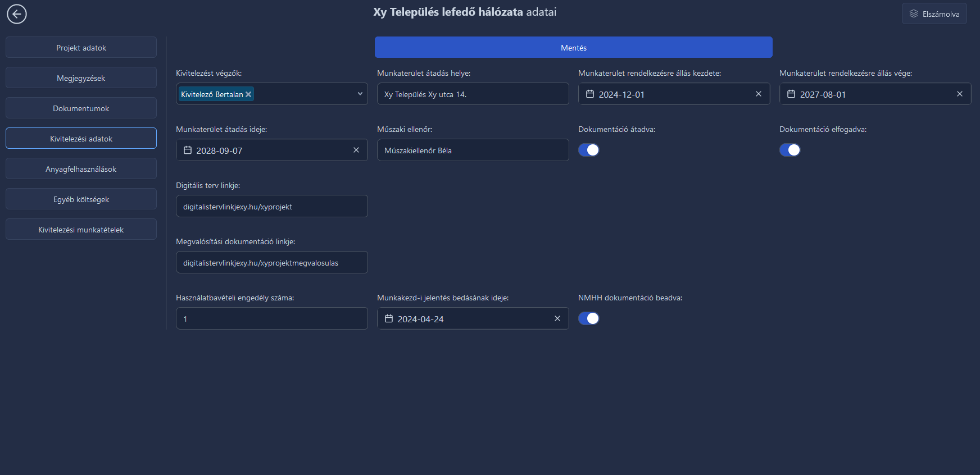
Task: Click the Dokumentáció elfogadva label
Action: tap(823, 129)
